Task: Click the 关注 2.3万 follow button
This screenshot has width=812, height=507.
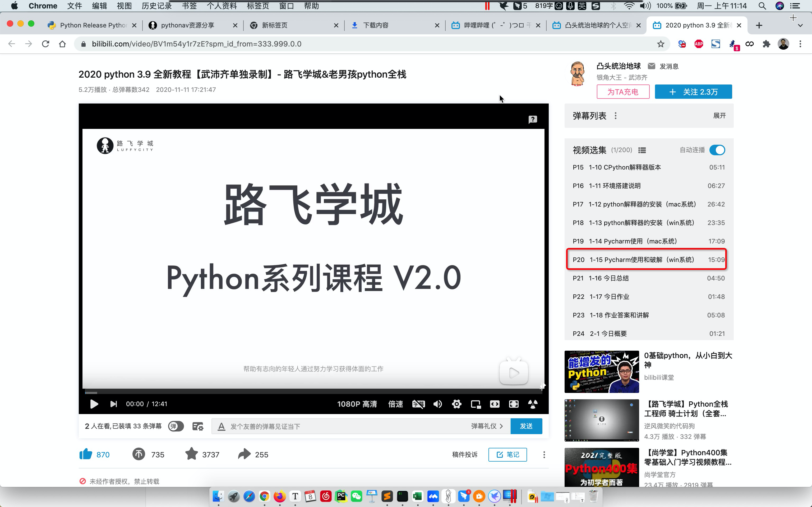Action: click(x=693, y=92)
